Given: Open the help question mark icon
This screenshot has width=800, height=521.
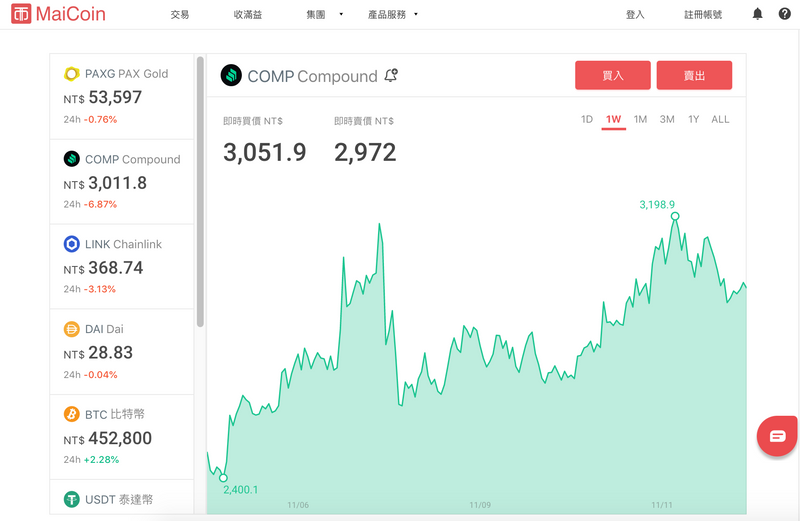Looking at the screenshot, I should 785,14.
